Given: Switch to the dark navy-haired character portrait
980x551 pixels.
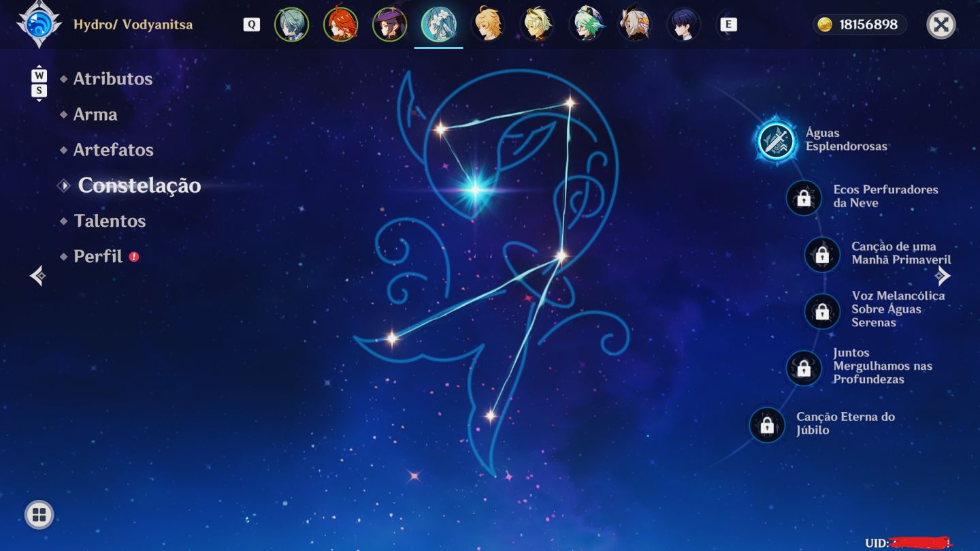Looking at the screenshot, I should (x=684, y=25).
